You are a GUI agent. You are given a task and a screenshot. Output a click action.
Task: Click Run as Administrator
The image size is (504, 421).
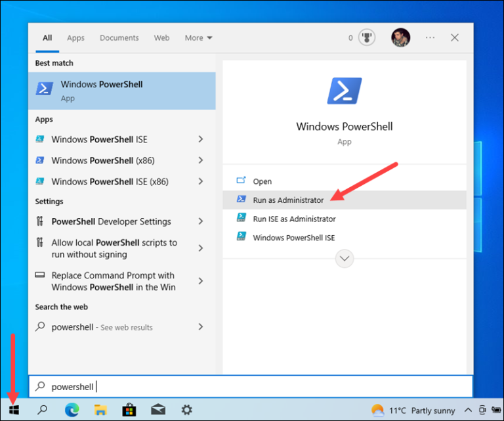[x=345, y=200]
